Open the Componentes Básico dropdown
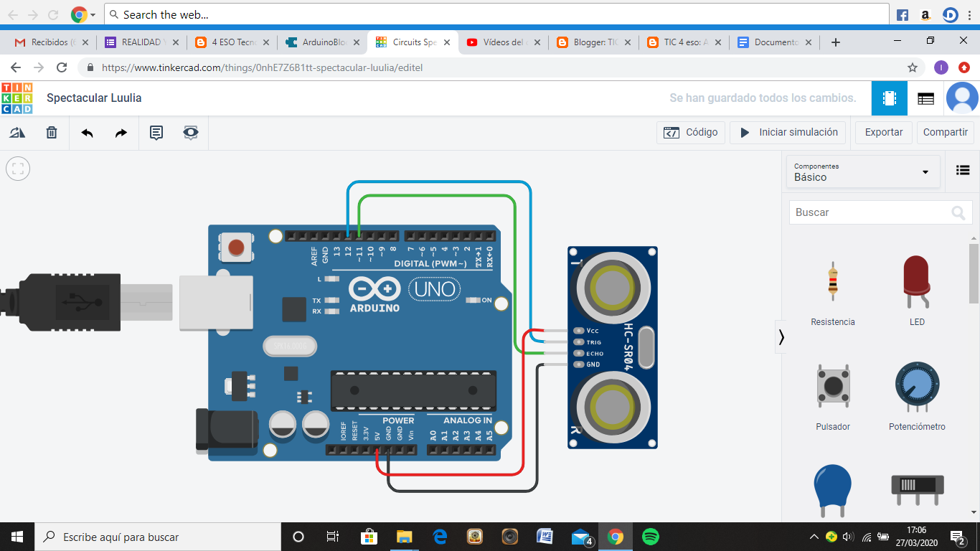 click(863, 171)
